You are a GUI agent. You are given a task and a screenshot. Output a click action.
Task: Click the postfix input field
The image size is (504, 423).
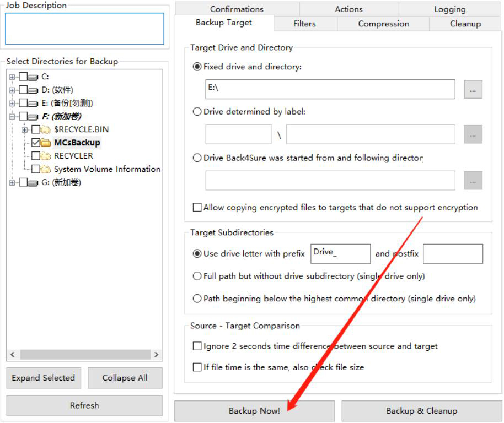pos(453,253)
